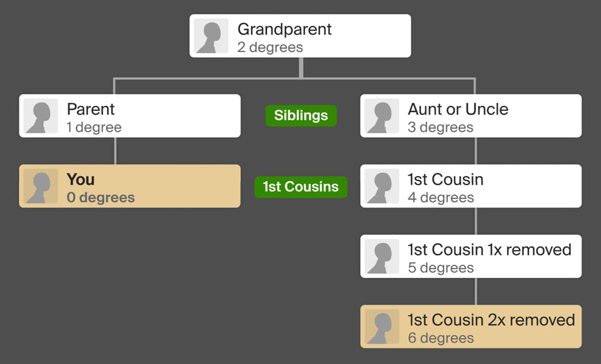Select the 1st Cousin 2x removed name

[x=491, y=320]
